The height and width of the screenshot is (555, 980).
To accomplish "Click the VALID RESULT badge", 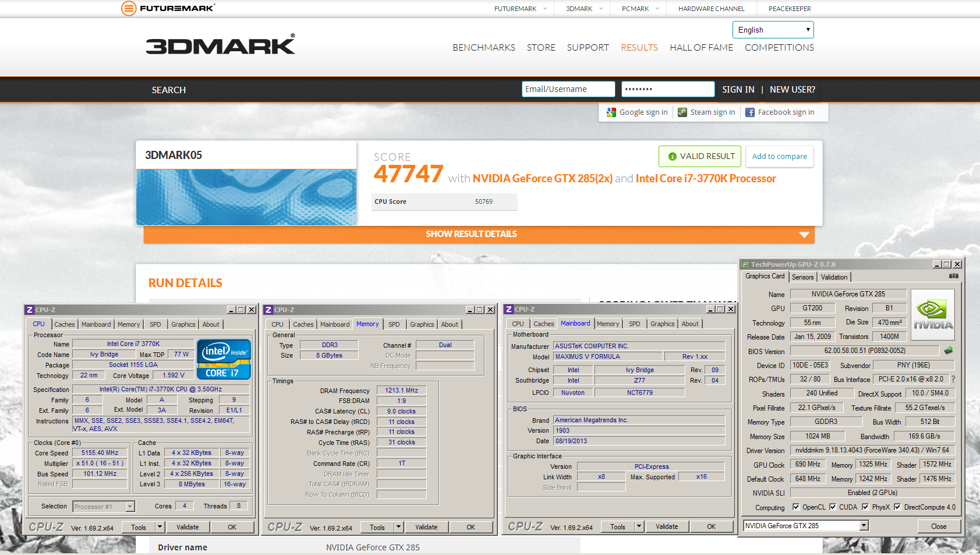I will (700, 157).
